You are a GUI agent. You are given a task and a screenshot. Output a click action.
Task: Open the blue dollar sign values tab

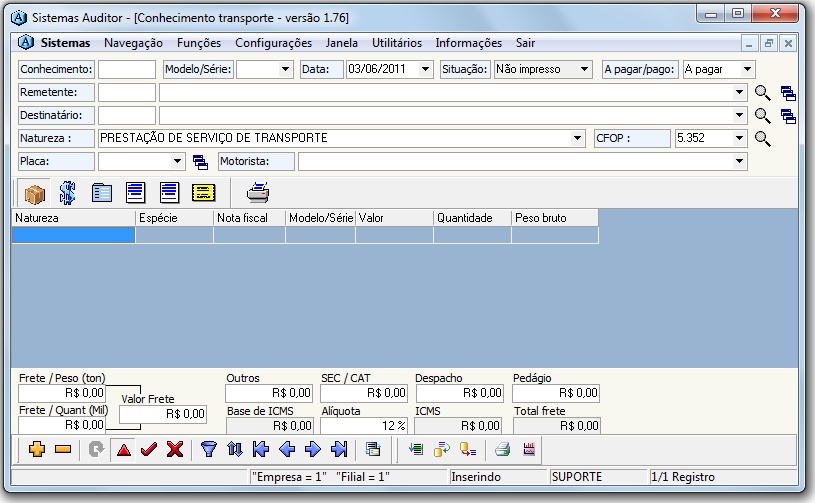pos(68,193)
